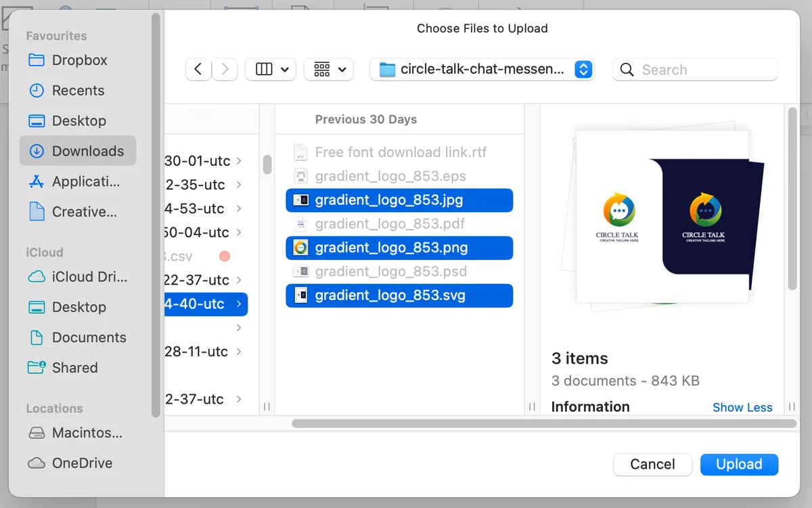Open Documents in the sidebar
812x508 pixels.
78,337
